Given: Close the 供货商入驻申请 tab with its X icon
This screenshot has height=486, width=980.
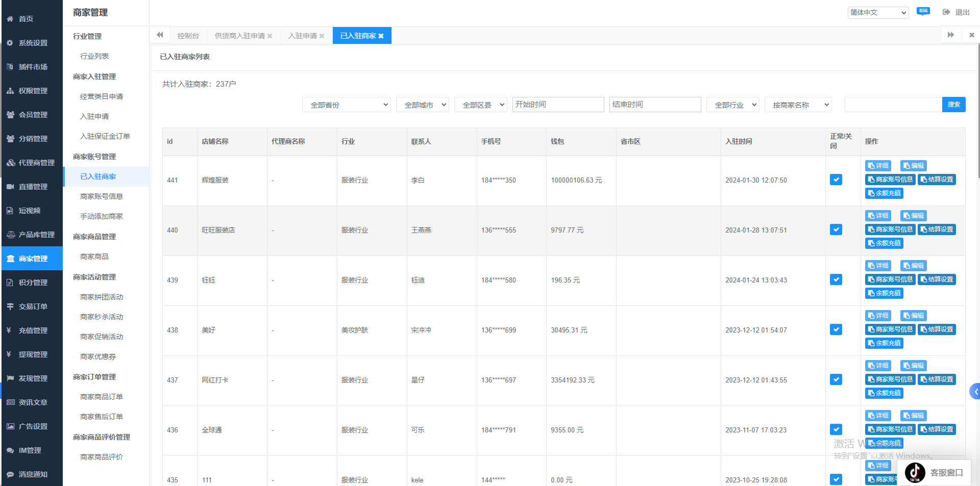Looking at the screenshot, I should tap(270, 36).
